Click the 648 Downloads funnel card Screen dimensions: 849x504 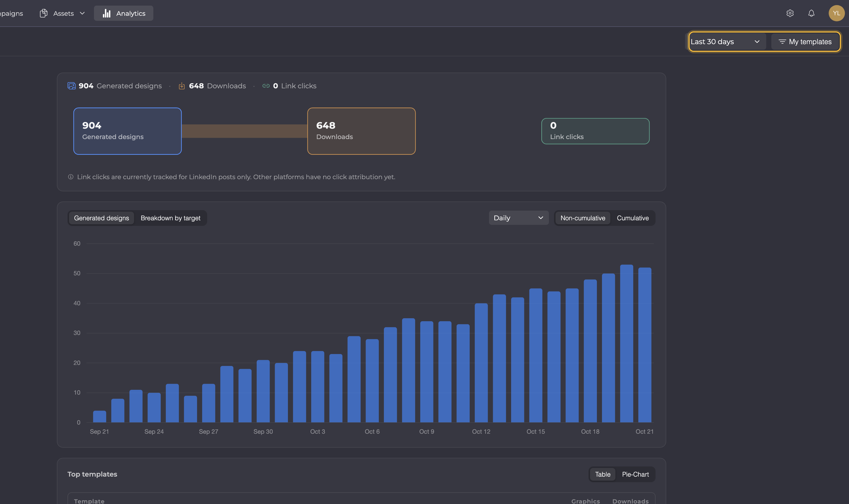362,131
